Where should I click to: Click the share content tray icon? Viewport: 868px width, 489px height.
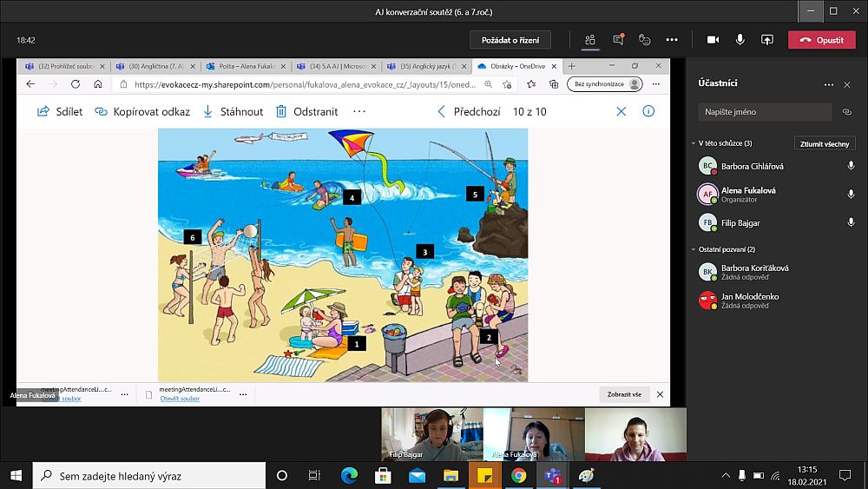click(x=767, y=40)
